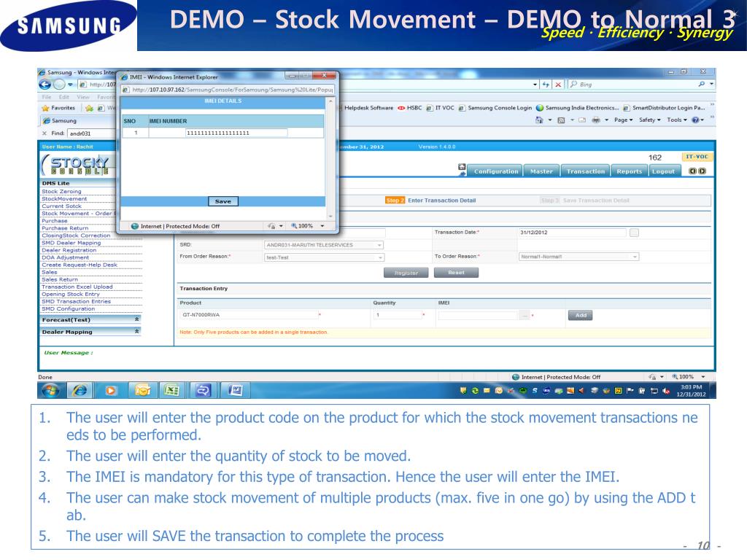Click the Add to Favorites bar icon
This screenshot has width=747, height=560.
click(89, 108)
